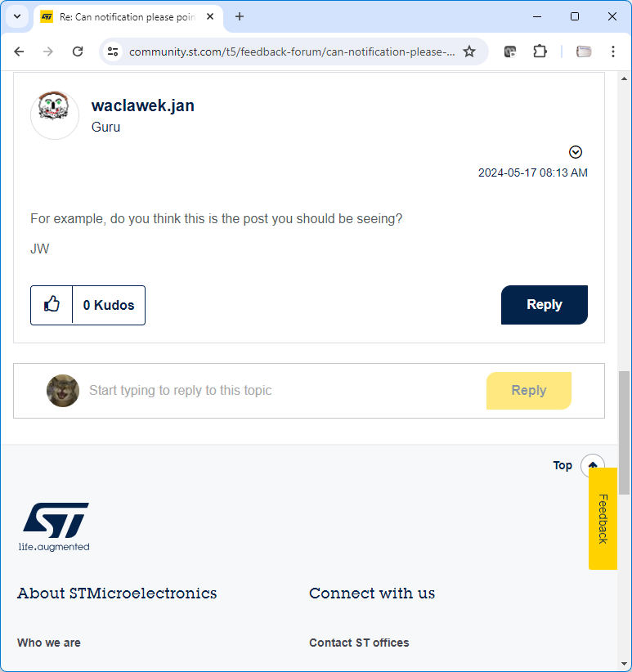Image resolution: width=632 pixels, height=672 pixels.
Task: Click waclawek.jan's avatar thumbnail
Action: [x=55, y=114]
